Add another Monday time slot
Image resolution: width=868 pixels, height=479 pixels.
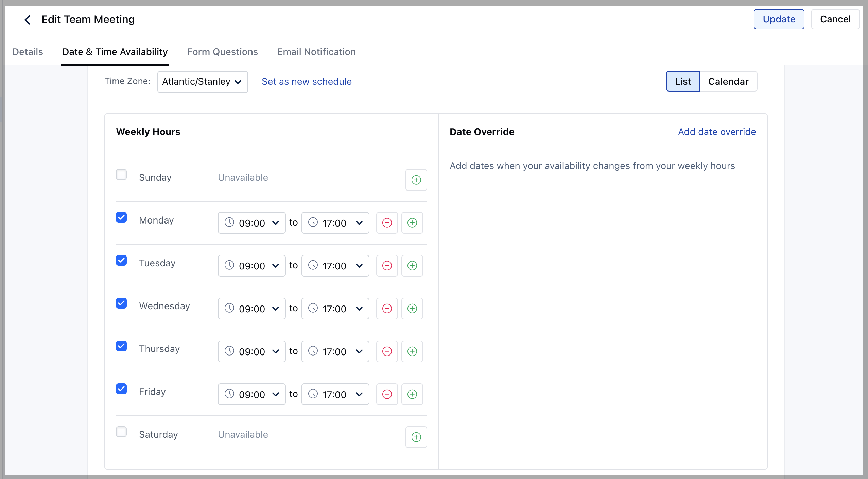pyautogui.click(x=412, y=223)
